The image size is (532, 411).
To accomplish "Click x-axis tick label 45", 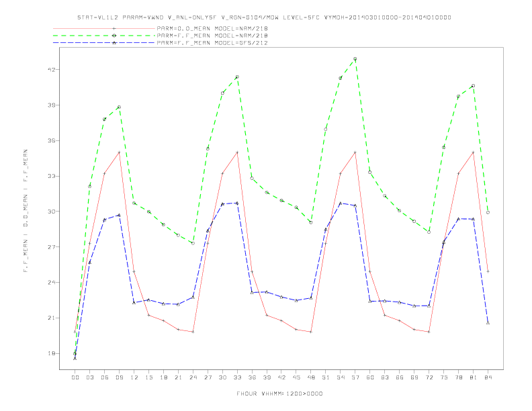I will pyautogui.click(x=296, y=377).
